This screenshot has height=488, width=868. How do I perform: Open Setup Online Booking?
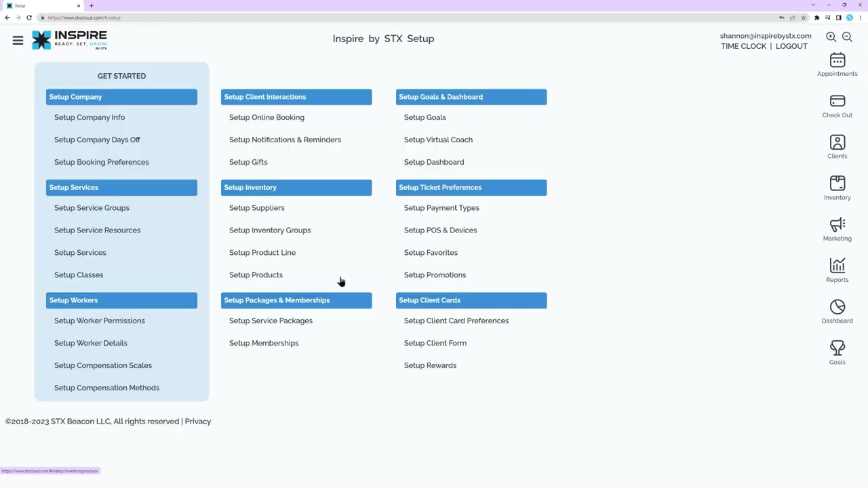267,117
